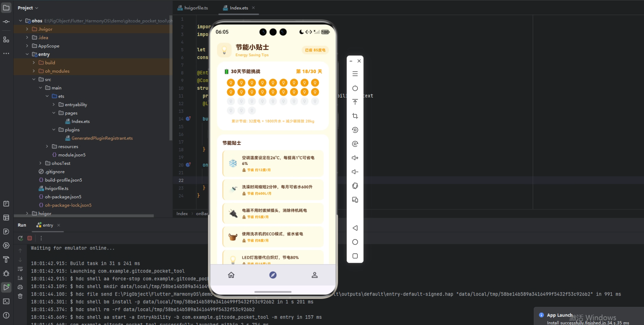The width and height of the screenshot is (644, 325).
Task: Tap the 已省 85度电 badge
Action: (315, 50)
